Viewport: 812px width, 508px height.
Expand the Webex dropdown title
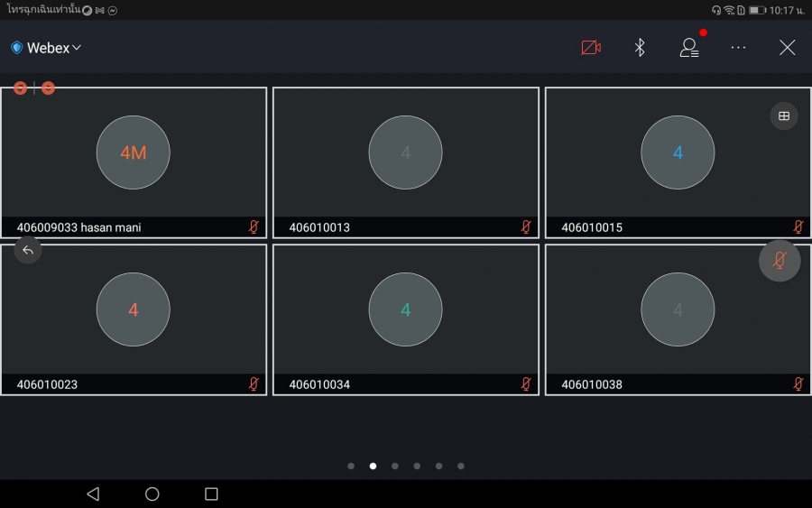pyautogui.click(x=47, y=48)
